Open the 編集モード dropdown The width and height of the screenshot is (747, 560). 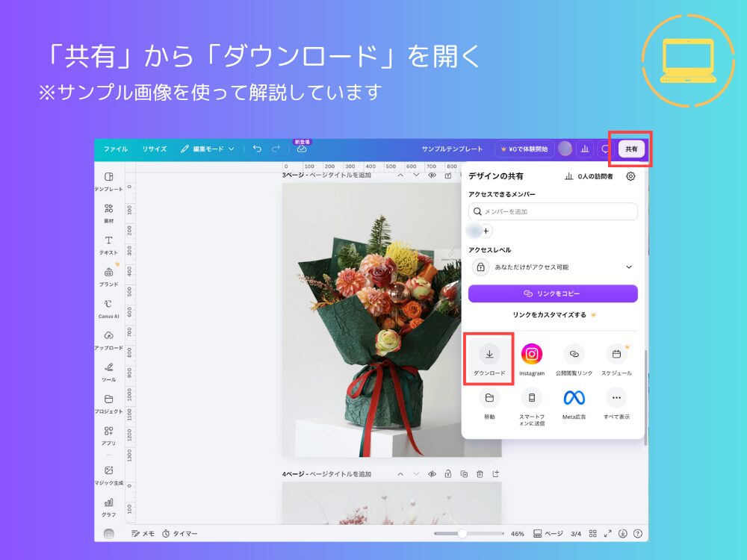coord(207,149)
